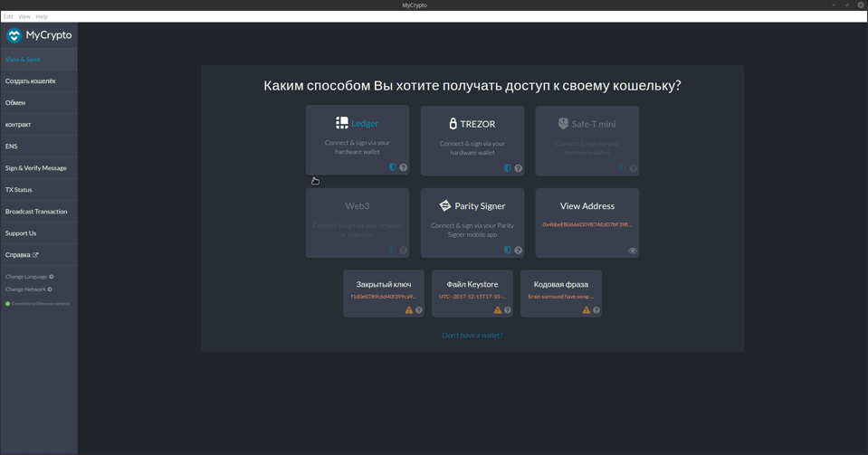Click the help icon on the TREZOR card
The height and width of the screenshot is (455, 868).
[518, 168]
